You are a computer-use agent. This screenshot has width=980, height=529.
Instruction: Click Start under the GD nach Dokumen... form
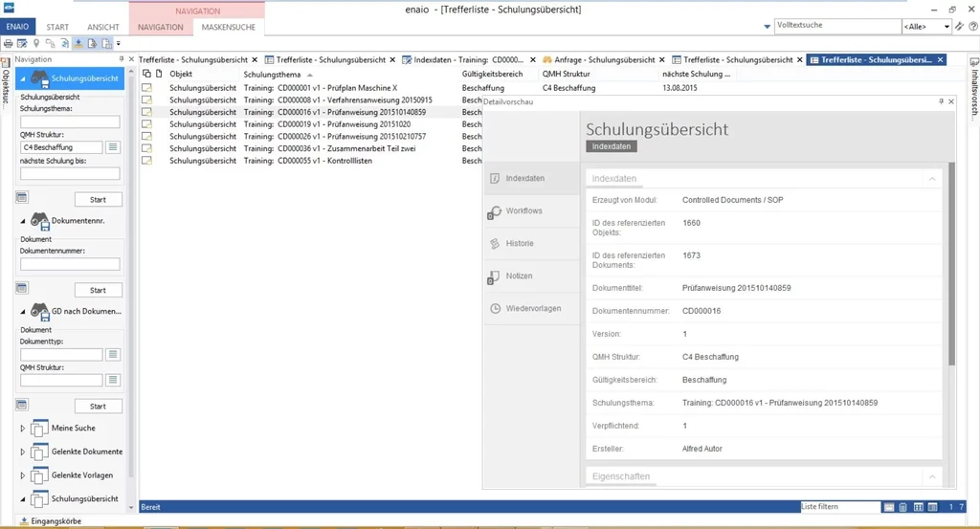point(99,407)
